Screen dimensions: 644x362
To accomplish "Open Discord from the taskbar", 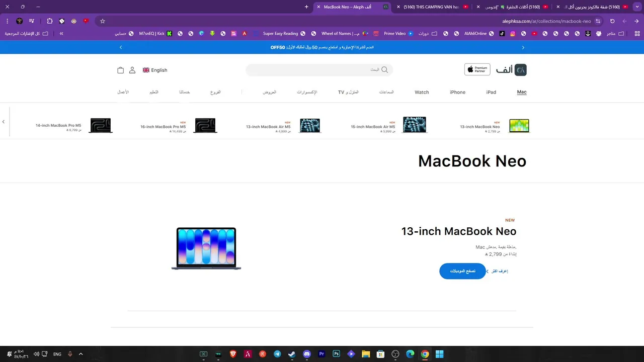I will (x=307, y=354).
